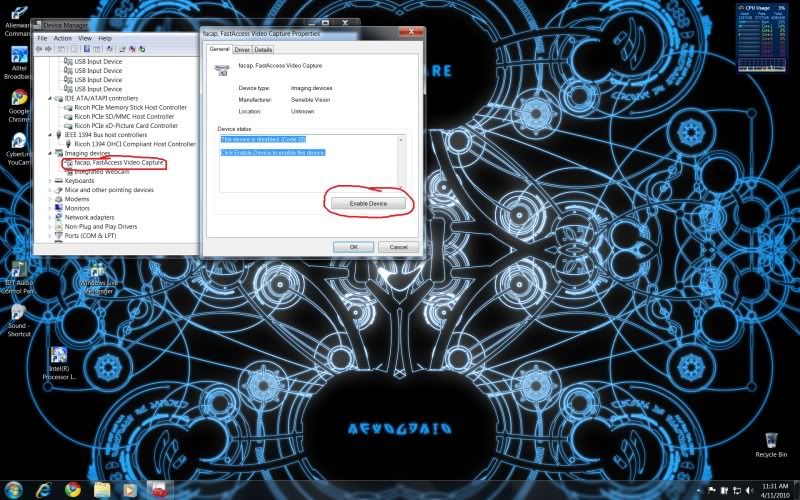Expand Non-Plug and Play Drivers category

(x=50, y=227)
